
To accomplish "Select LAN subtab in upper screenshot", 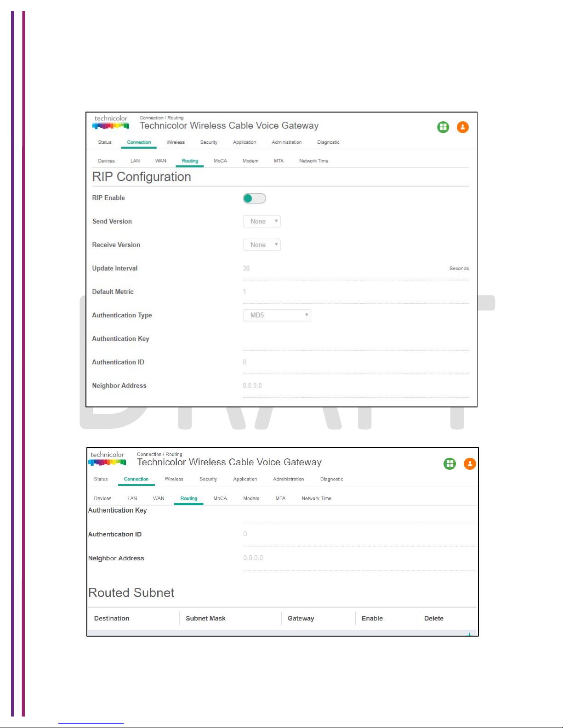I will tap(135, 161).
